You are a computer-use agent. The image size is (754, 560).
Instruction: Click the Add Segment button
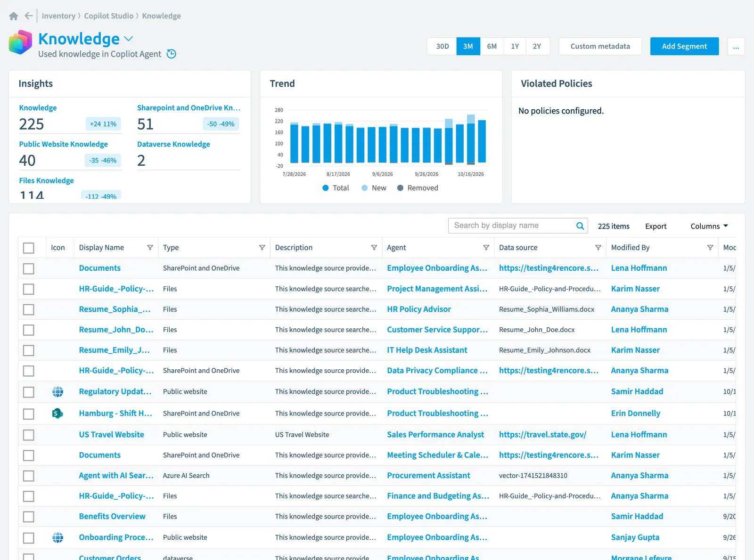coord(684,47)
